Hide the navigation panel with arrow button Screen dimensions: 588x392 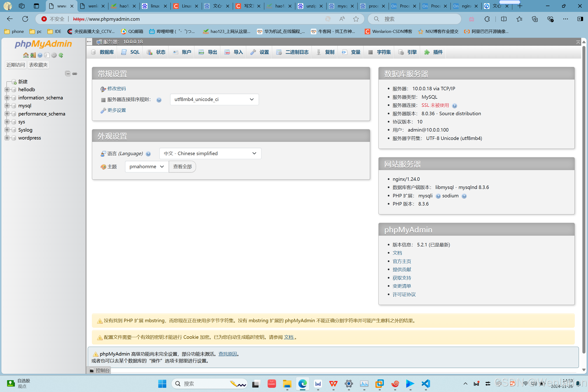89,42
